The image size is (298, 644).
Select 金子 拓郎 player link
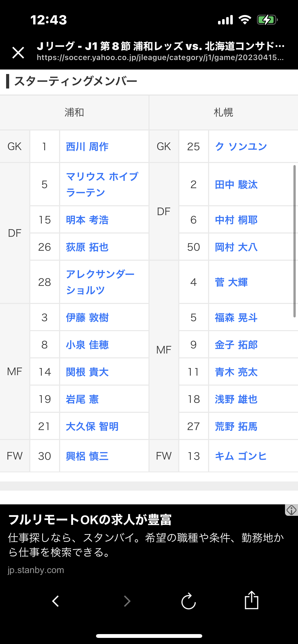pyautogui.click(x=236, y=345)
